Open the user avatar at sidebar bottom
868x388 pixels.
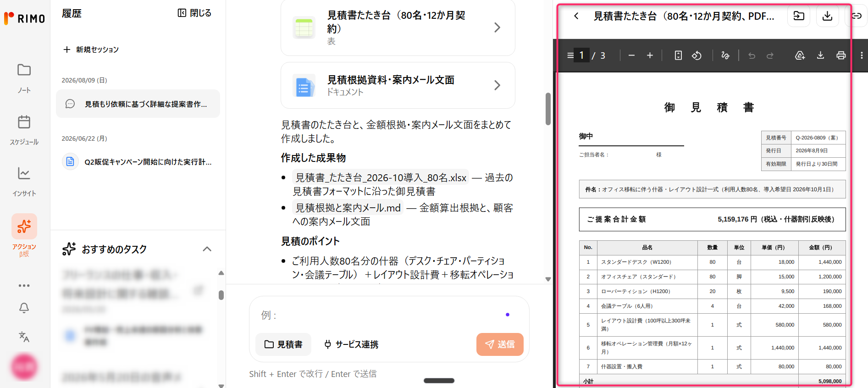24,366
